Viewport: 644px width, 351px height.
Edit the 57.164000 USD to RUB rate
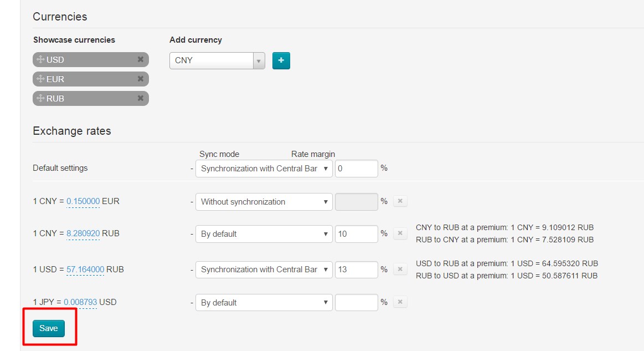pos(85,269)
